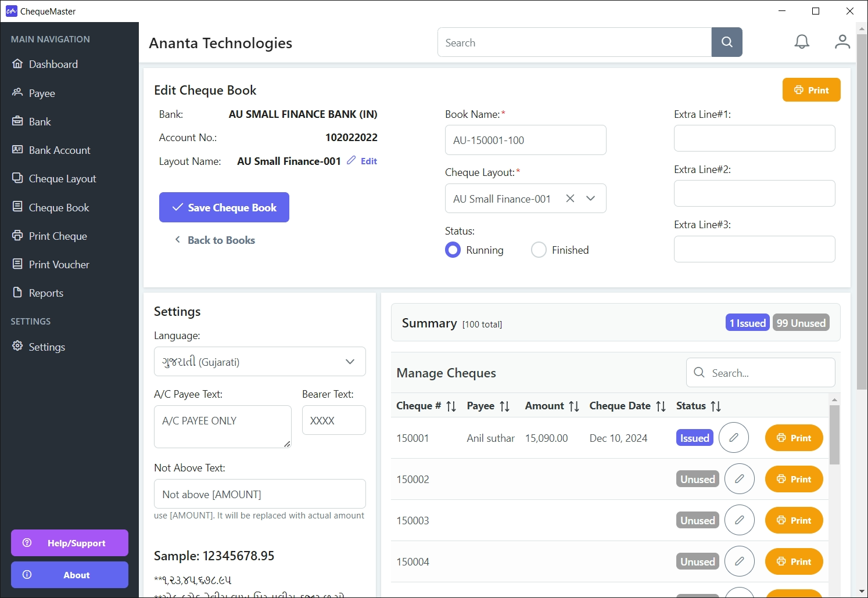Open Help/Support button
Image resolution: width=868 pixels, height=598 pixels.
pos(70,543)
